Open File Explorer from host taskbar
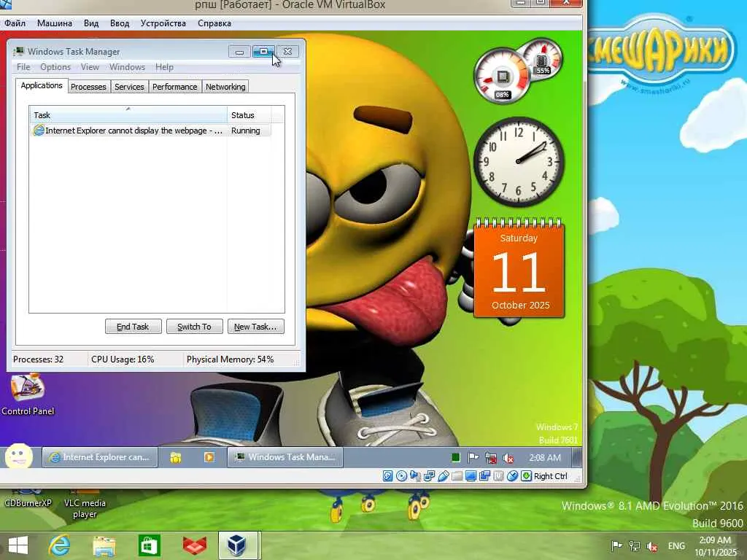Image resolution: width=747 pixels, height=560 pixels. click(104, 546)
